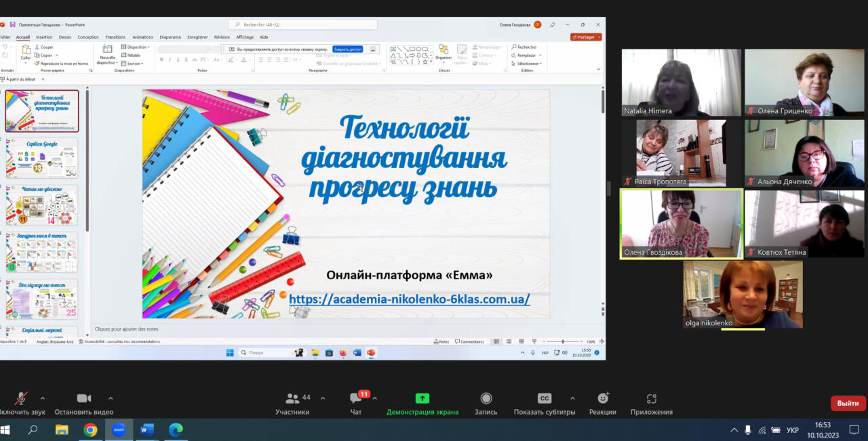
Task: Expand audio options arrow beside Включить звук
Action: (43, 398)
